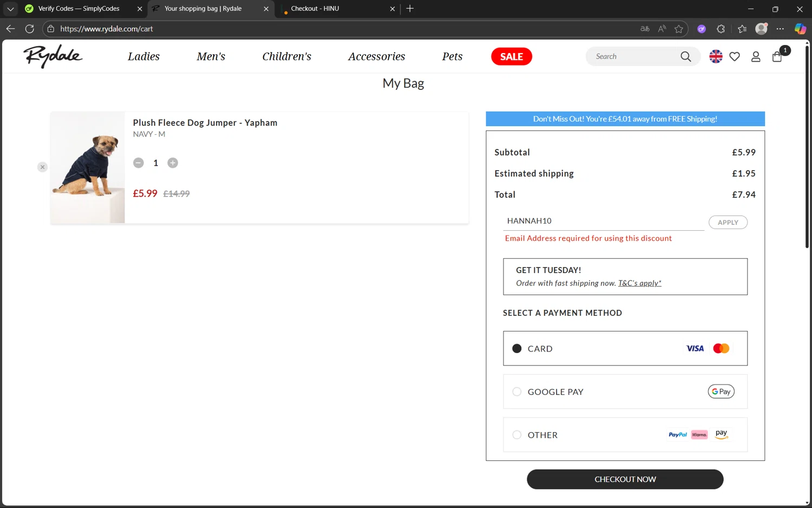
Task: Click the £7.94 total amount
Action: 744,194
